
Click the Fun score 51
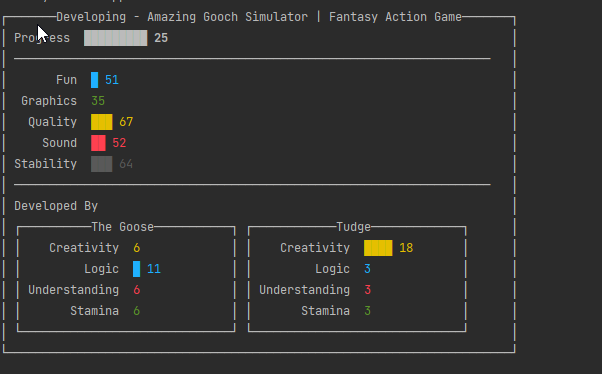112,80
